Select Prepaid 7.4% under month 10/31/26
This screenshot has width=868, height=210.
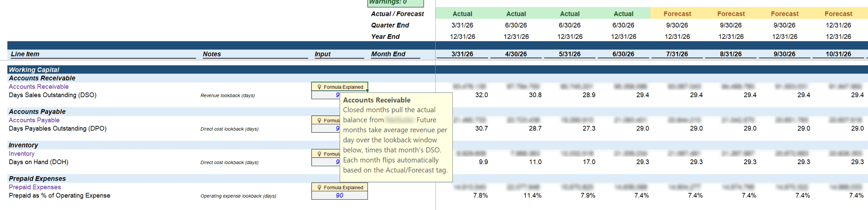[x=856, y=196]
